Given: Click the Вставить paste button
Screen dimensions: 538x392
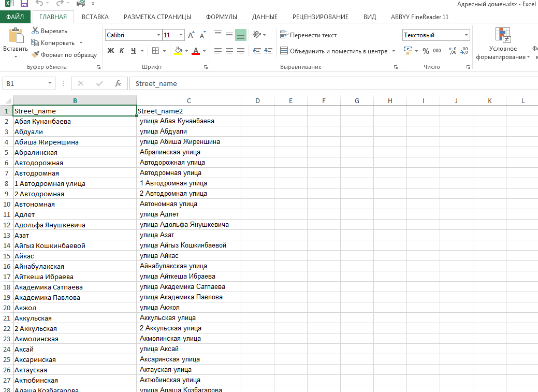Looking at the screenshot, I should [16, 41].
